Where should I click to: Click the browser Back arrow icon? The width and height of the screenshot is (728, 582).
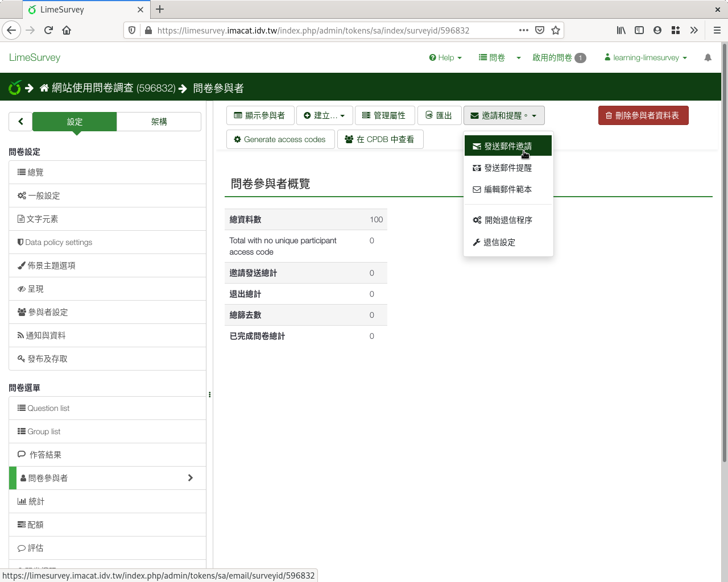(11, 30)
